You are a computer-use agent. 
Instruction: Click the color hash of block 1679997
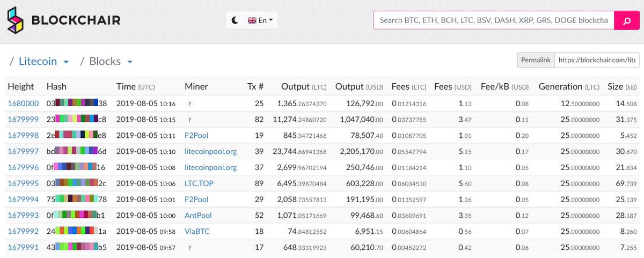76,151
